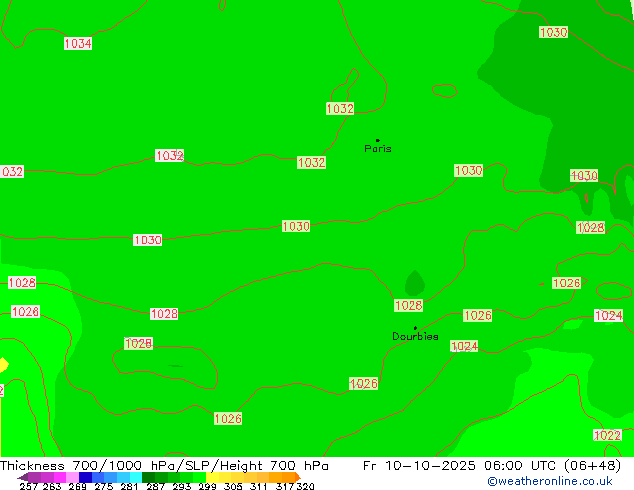Screen dimensions: 634x490
Task: Click the 1028 label just above Dourbies
Action: [408, 305]
